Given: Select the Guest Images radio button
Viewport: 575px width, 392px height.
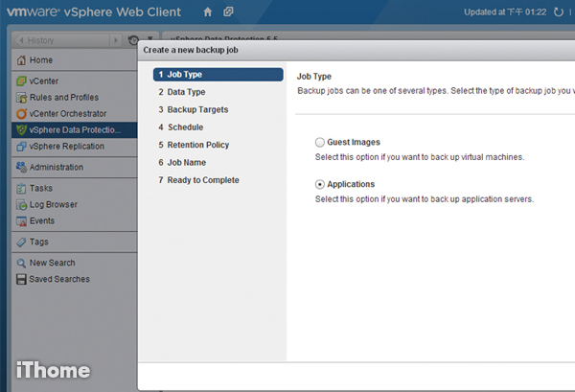Looking at the screenshot, I should point(320,142).
